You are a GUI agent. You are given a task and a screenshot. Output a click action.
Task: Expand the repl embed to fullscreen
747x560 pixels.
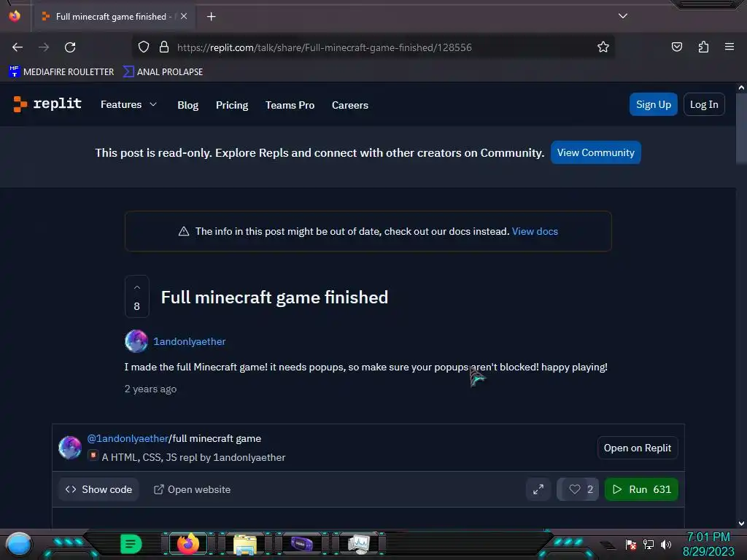click(x=538, y=489)
